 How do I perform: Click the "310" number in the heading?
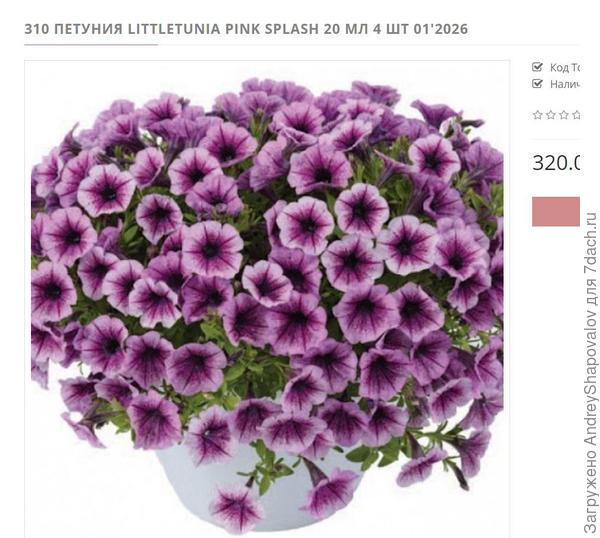(36, 29)
